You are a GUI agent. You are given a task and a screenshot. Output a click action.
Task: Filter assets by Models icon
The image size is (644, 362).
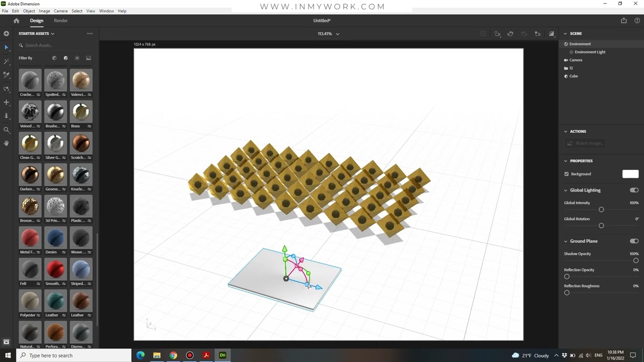tap(54, 58)
